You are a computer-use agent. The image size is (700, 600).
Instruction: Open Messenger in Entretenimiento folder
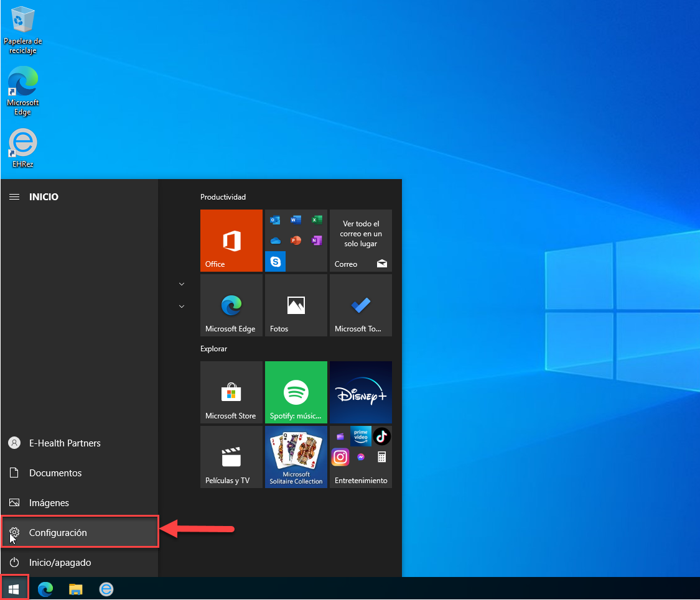[361, 457]
